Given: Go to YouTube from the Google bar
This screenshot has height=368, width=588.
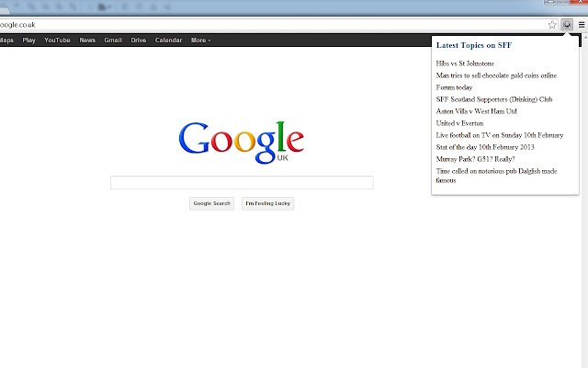Looking at the screenshot, I should click(57, 40).
